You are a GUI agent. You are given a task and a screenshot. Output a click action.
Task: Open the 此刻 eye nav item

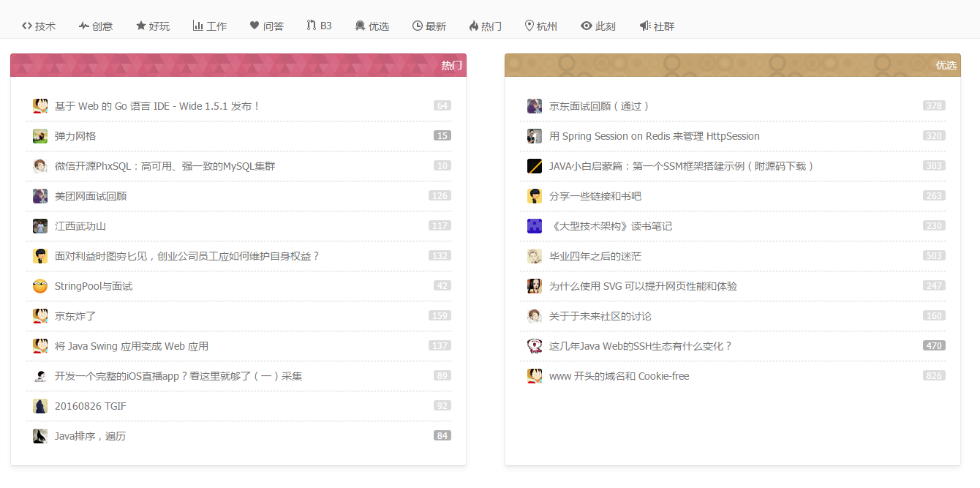point(598,26)
